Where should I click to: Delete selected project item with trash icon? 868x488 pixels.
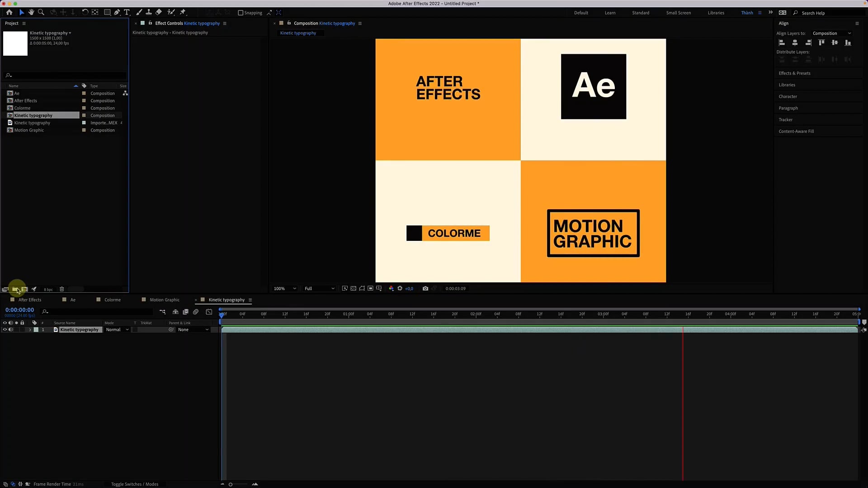point(62,289)
